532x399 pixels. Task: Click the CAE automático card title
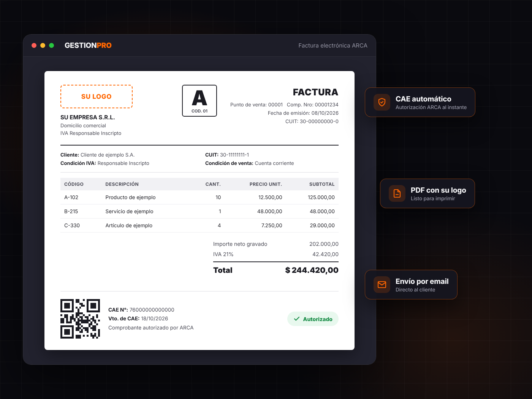(423, 99)
